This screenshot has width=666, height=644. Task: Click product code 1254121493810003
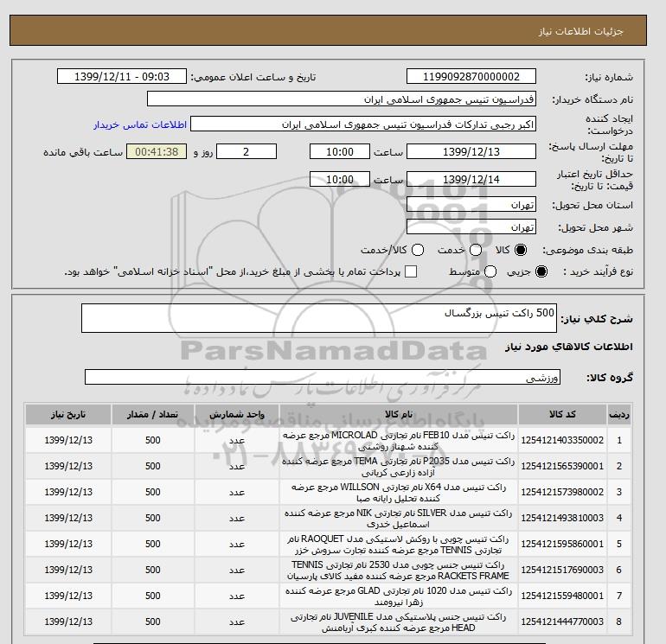click(x=562, y=518)
